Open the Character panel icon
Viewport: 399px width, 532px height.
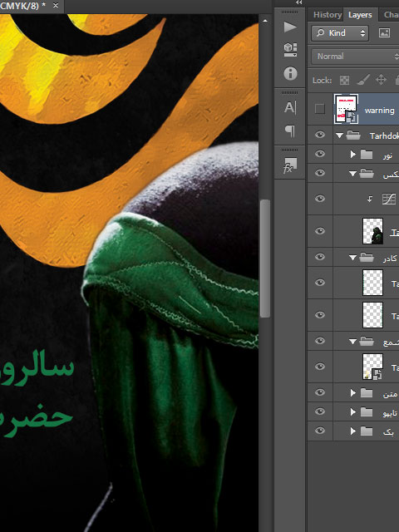290,107
